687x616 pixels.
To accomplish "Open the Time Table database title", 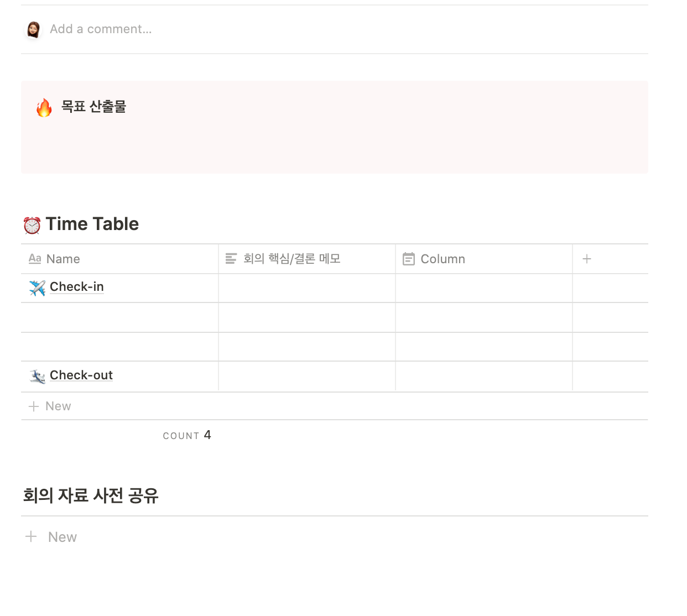I will (x=92, y=224).
